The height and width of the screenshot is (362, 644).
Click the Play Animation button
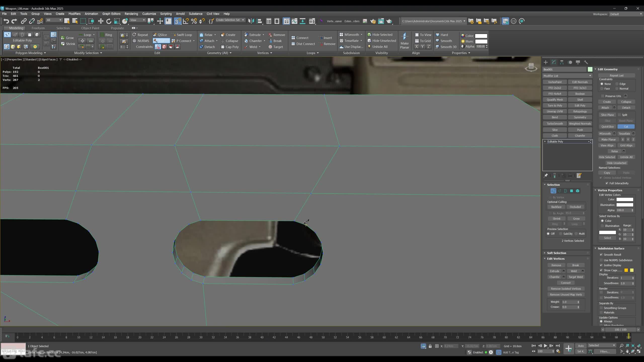(545, 346)
